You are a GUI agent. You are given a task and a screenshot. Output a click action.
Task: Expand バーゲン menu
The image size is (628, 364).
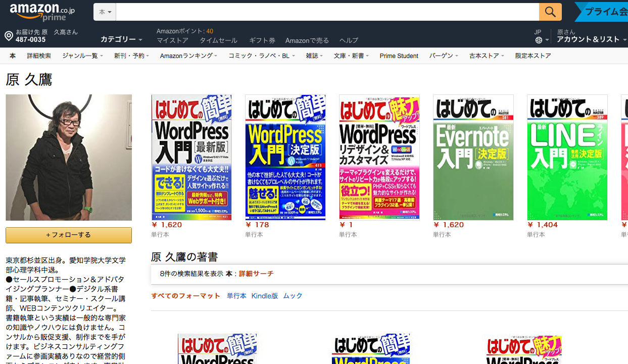coord(444,56)
